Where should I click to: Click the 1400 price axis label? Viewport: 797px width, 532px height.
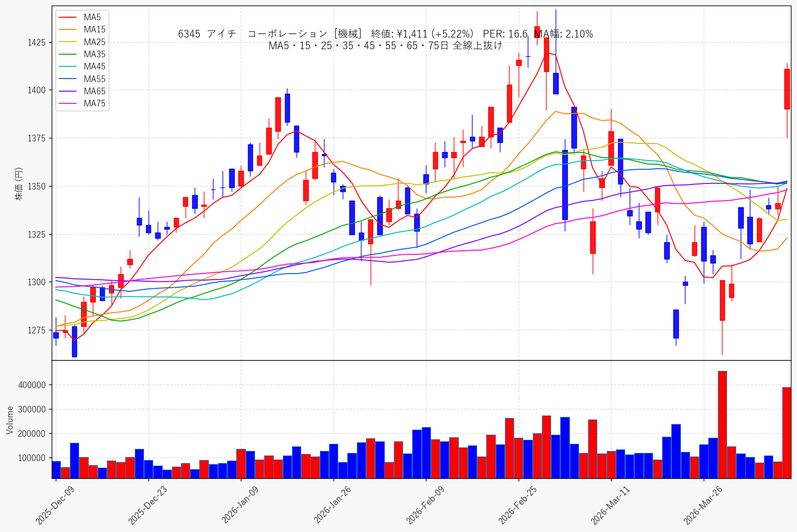pyautogui.click(x=37, y=90)
